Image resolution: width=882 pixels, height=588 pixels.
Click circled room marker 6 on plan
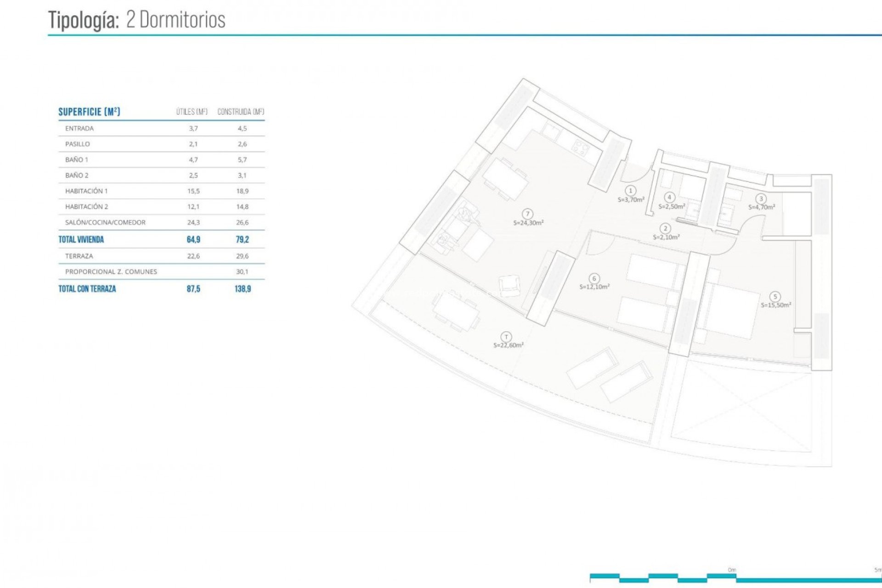pos(594,278)
